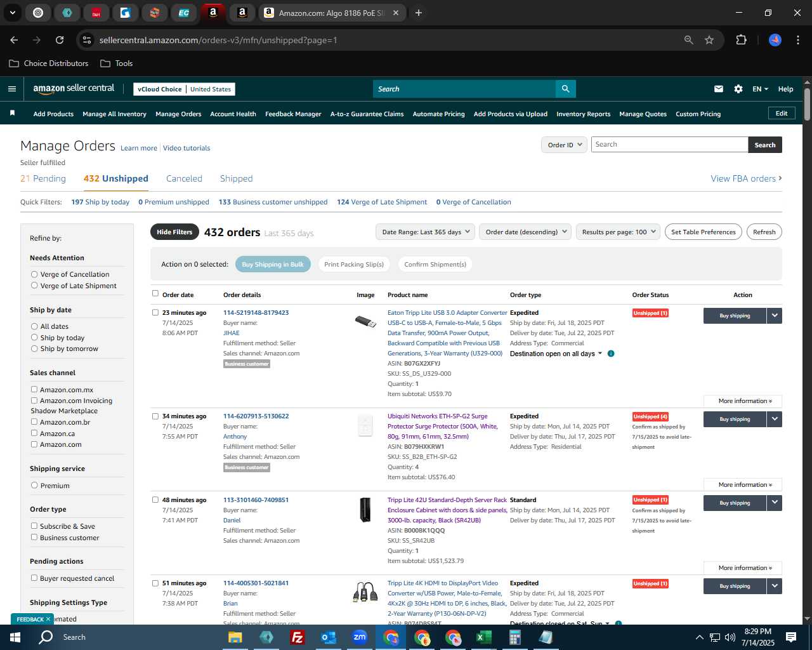The height and width of the screenshot is (650, 812).
Task: Click Set Table Preferences button
Action: pos(703,232)
